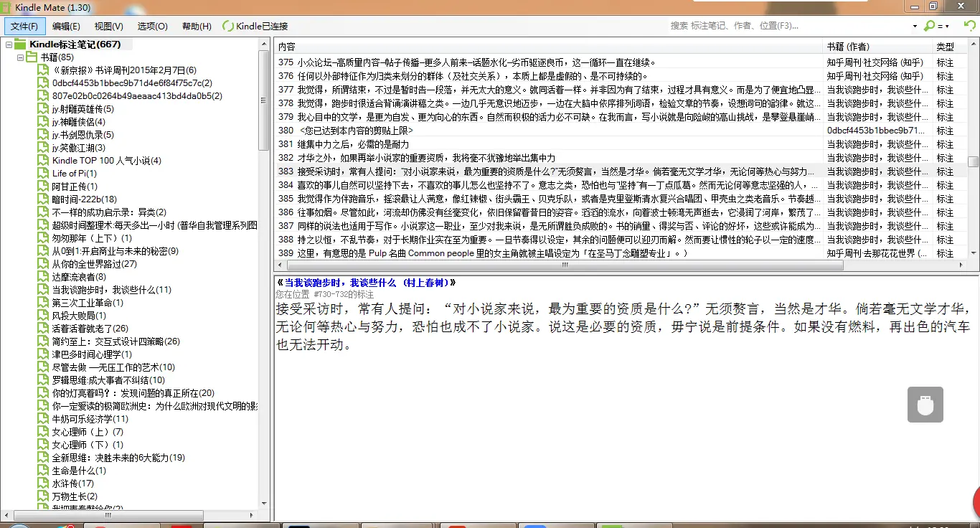Click bookmark icon beside Life of Pi
980x528 pixels.
[44, 174]
